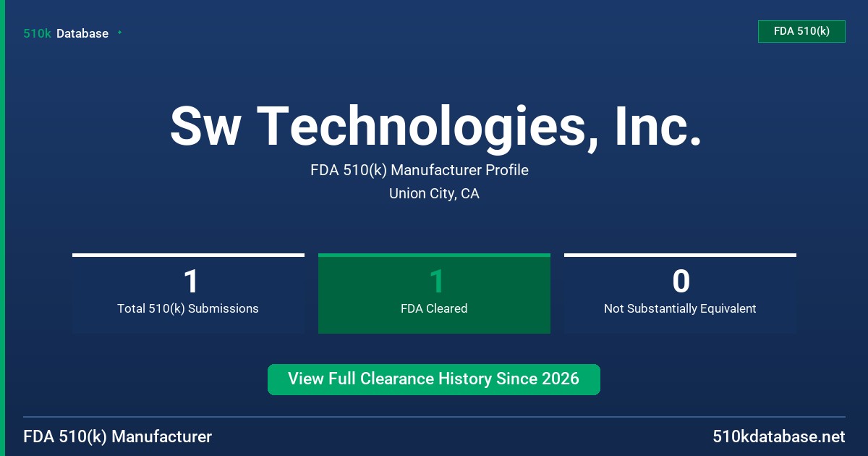This screenshot has height=456, width=868.
Task: Open the 510kdatabase.net footer link
Action: [x=779, y=437]
